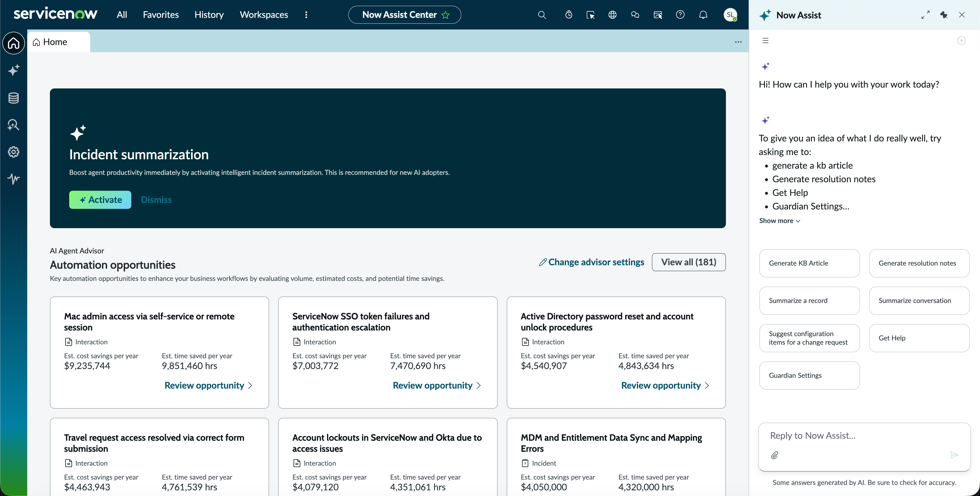The height and width of the screenshot is (496, 980).
Task: Favorite Now Assist Center with star icon
Action: [x=445, y=15]
